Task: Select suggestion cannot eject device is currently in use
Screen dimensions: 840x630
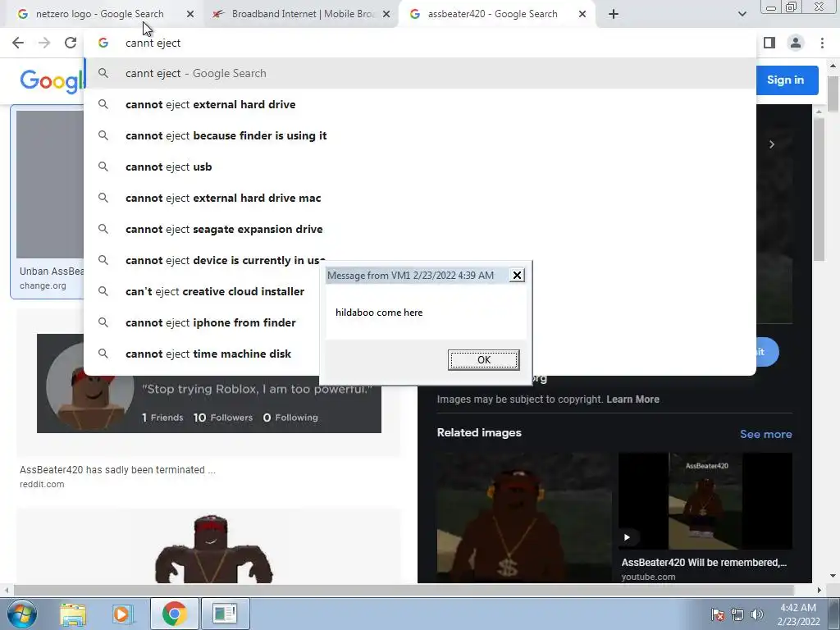Action: 203,260
